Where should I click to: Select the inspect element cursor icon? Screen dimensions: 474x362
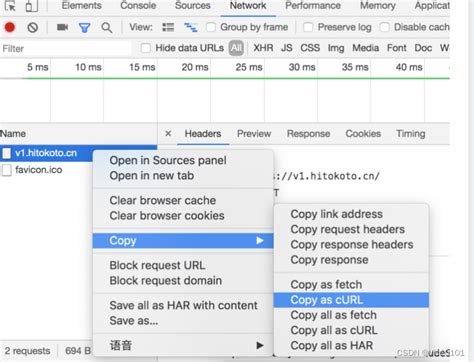pos(10,6)
